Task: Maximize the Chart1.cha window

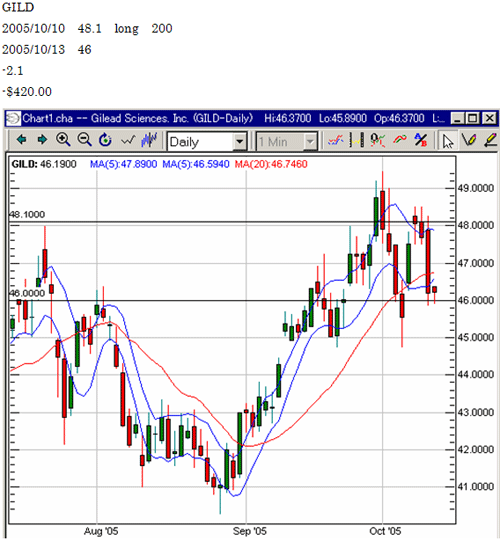Action: point(472,118)
